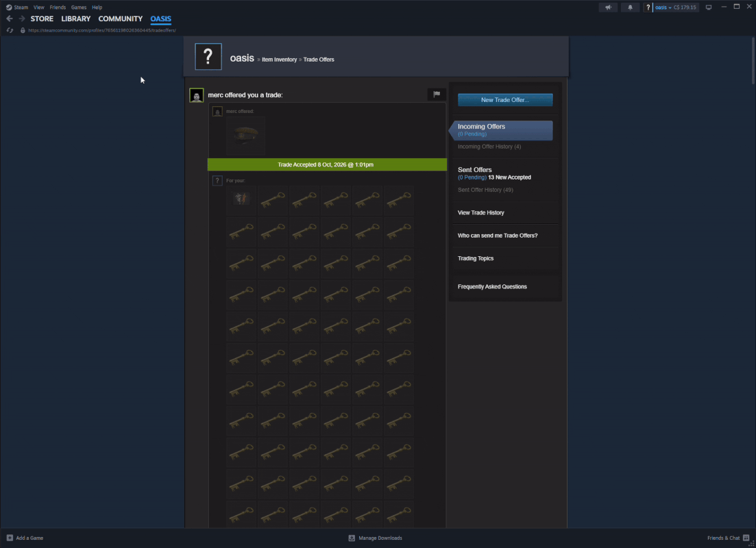Open Trading Topics link
Screen dimensions: 756x548
click(x=476, y=258)
